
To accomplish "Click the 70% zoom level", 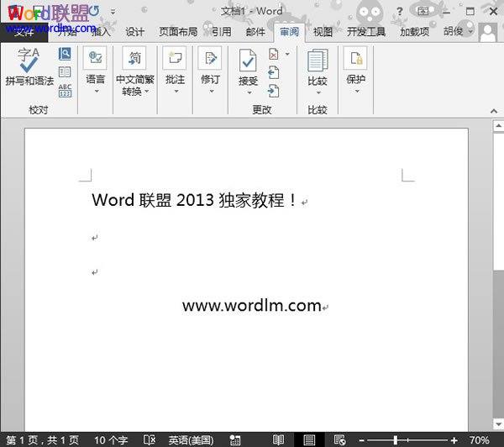I will coord(480,439).
